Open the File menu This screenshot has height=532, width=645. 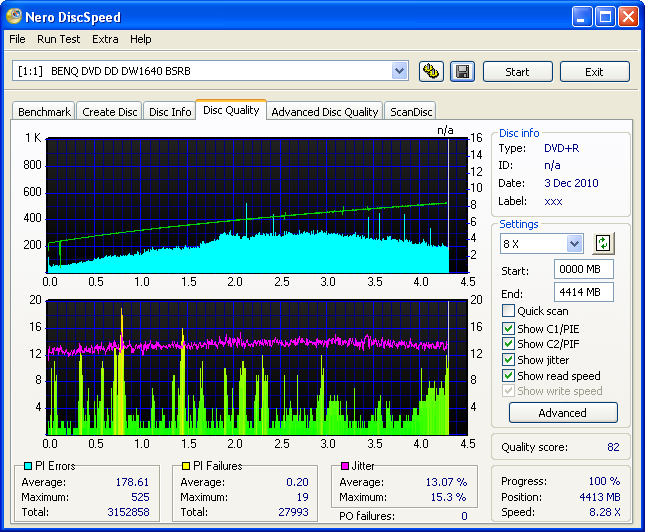point(17,39)
